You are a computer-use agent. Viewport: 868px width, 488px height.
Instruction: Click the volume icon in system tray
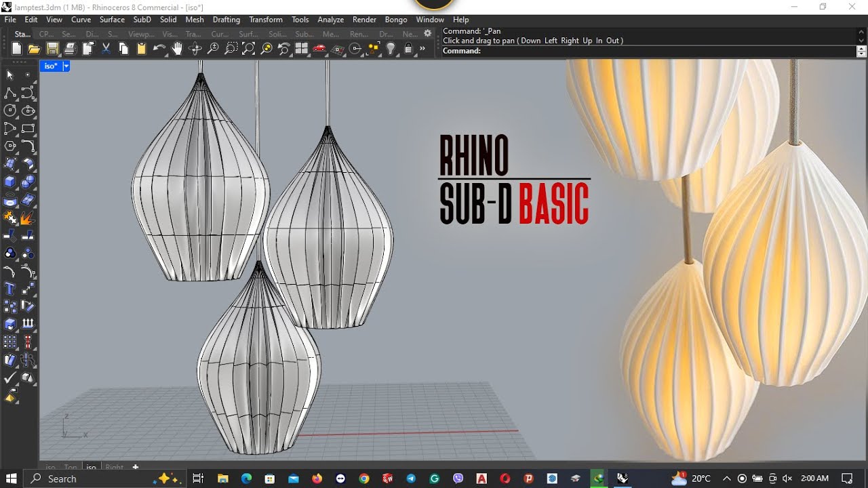[787, 479]
